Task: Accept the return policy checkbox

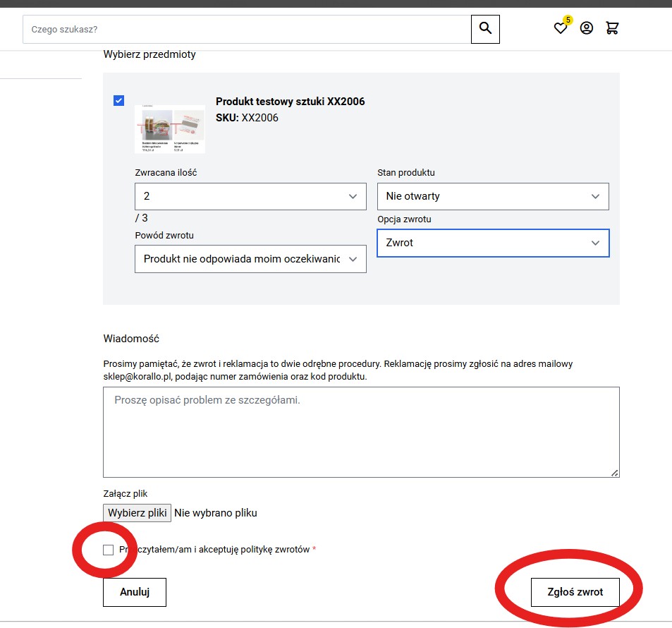Action: (x=108, y=550)
